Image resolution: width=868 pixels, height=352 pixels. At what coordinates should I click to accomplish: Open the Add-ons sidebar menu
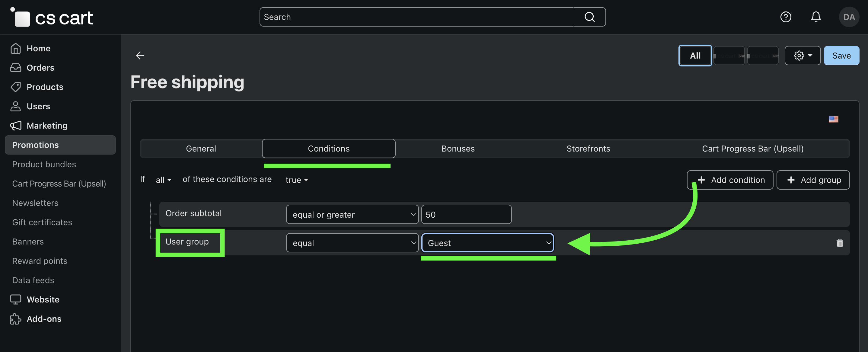pyautogui.click(x=44, y=318)
